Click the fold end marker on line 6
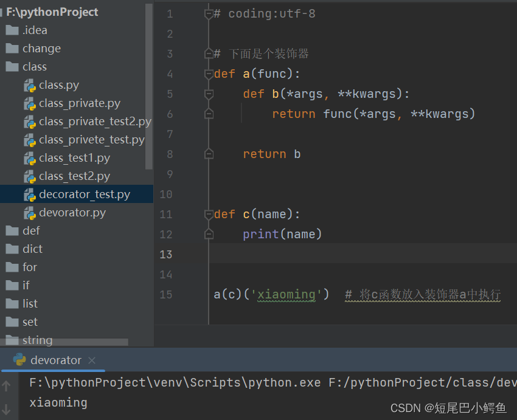Viewport: 517px width, 420px height. tap(209, 114)
